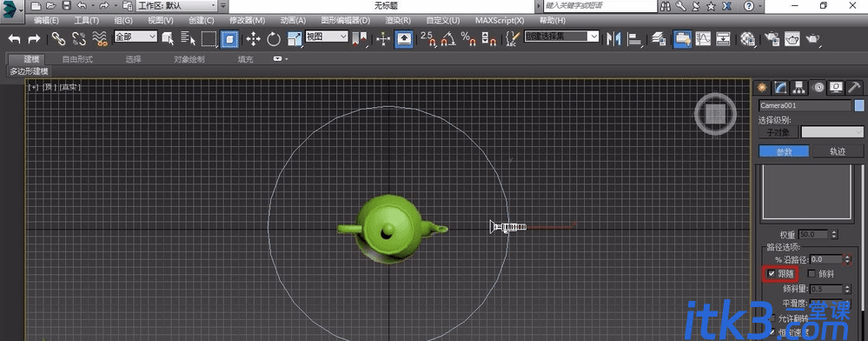Toggle the Percent Snap icon
Image resolution: width=868 pixels, height=341 pixels.
[469, 38]
